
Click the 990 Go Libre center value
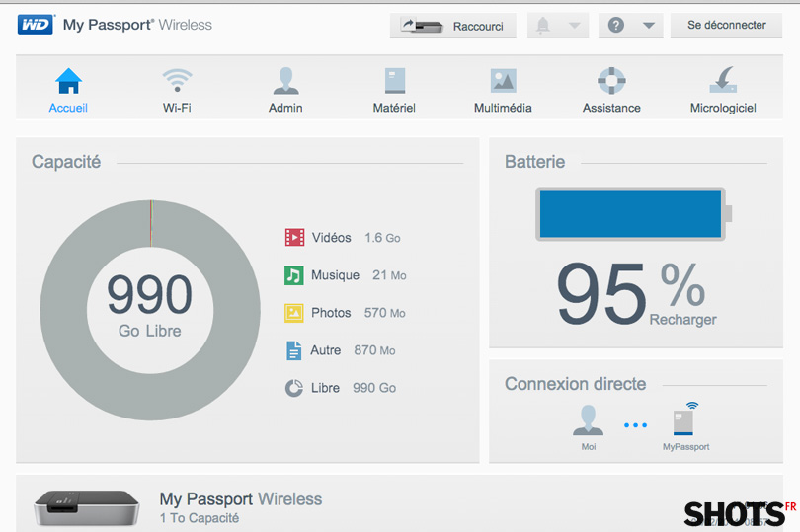coord(149,304)
